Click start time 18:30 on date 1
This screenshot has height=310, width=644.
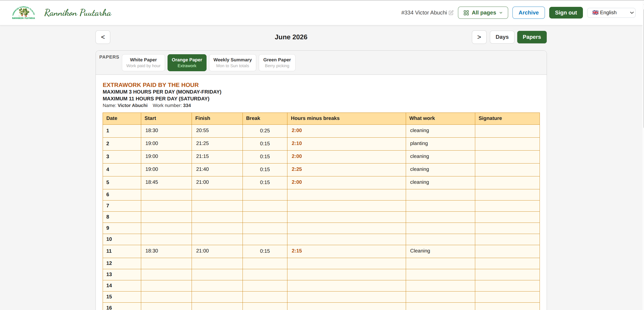pos(152,131)
